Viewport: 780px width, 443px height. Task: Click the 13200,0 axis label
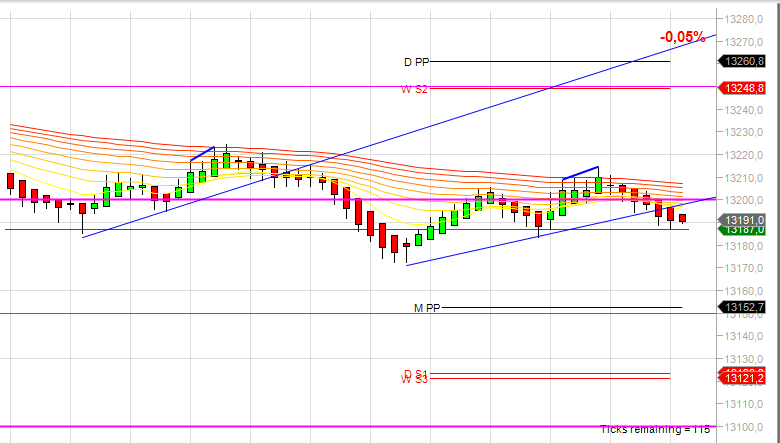744,200
